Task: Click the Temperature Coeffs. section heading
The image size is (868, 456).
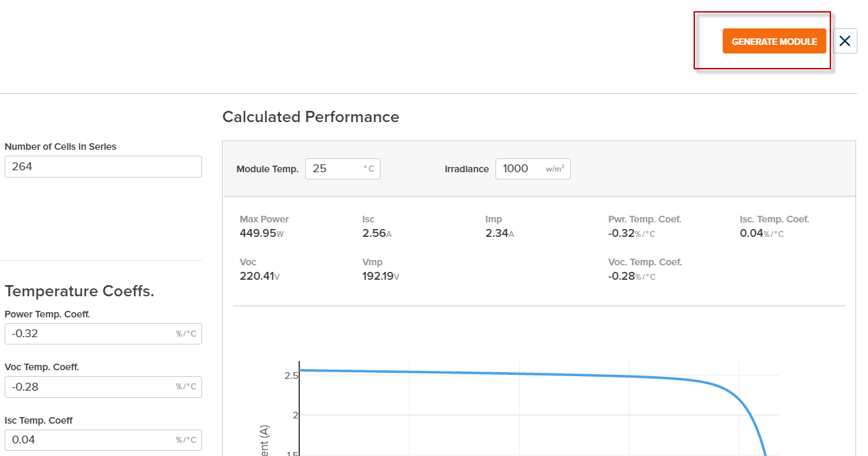Action: (79, 291)
